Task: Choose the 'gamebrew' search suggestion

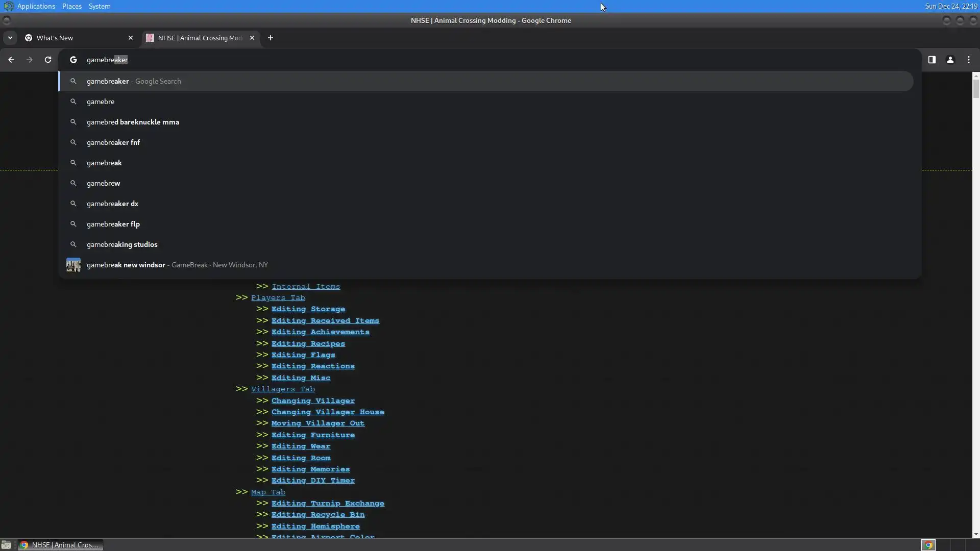Action: tap(104, 183)
